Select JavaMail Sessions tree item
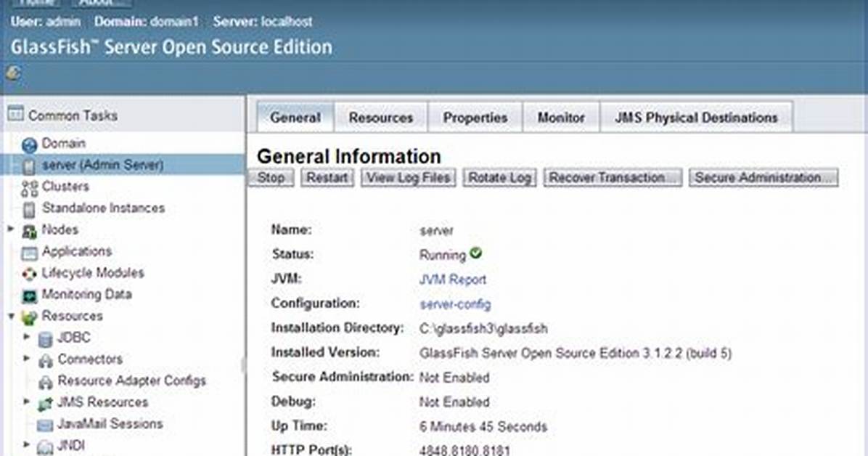This screenshot has height=456, width=868. click(110, 424)
